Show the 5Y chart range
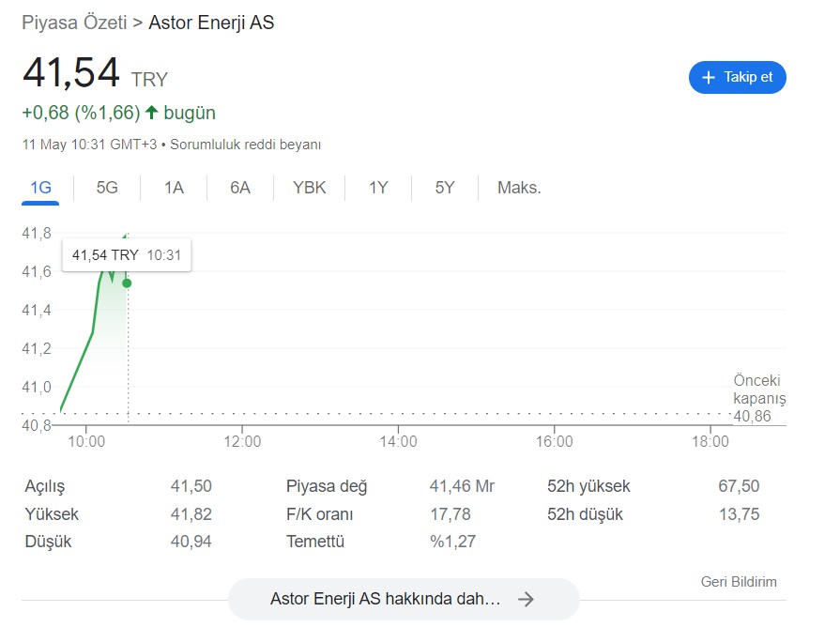 tap(445, 188)
